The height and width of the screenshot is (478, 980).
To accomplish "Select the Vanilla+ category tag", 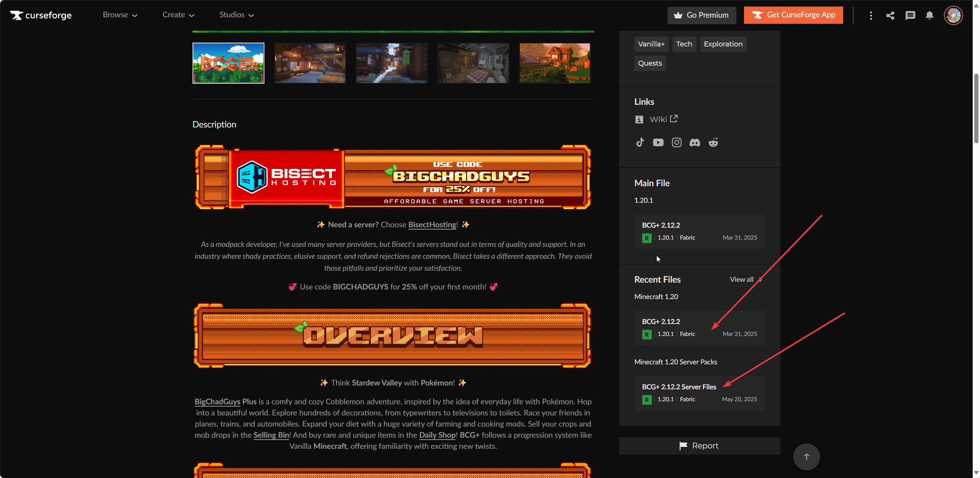I will 651,44.
